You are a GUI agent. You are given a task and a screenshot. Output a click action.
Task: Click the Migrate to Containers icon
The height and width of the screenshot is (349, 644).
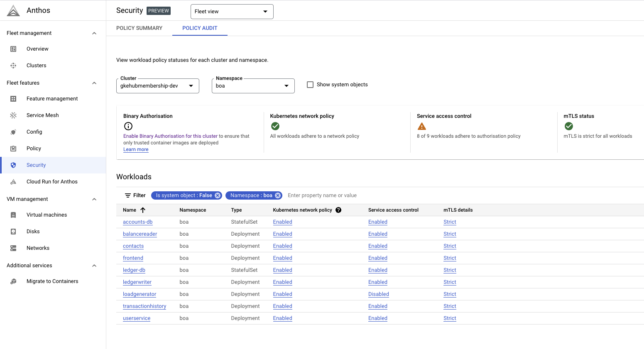point(14,281)
